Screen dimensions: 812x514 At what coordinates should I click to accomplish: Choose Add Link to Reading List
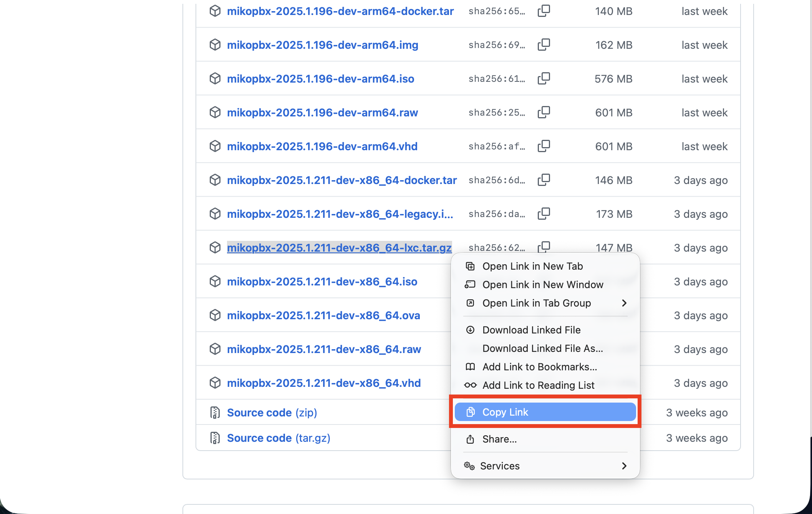(x=538, y=385)
